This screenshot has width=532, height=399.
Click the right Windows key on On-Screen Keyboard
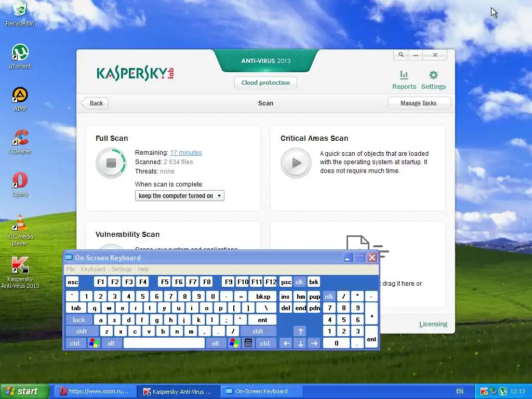coord(234,343)
